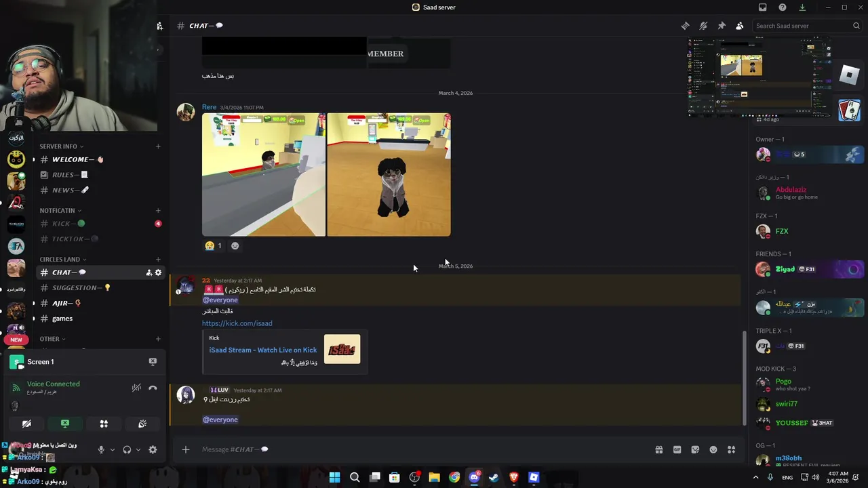The width and height of the screenshot is (868, 488).
Task: Disconnect from voice with the hang-up icon
Action: coord(153,388)
